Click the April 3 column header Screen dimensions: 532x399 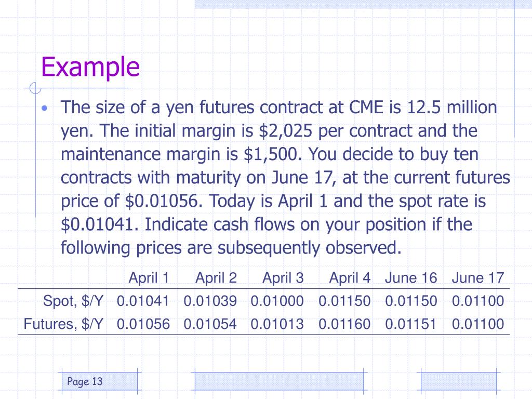click(x=283, y=278)
